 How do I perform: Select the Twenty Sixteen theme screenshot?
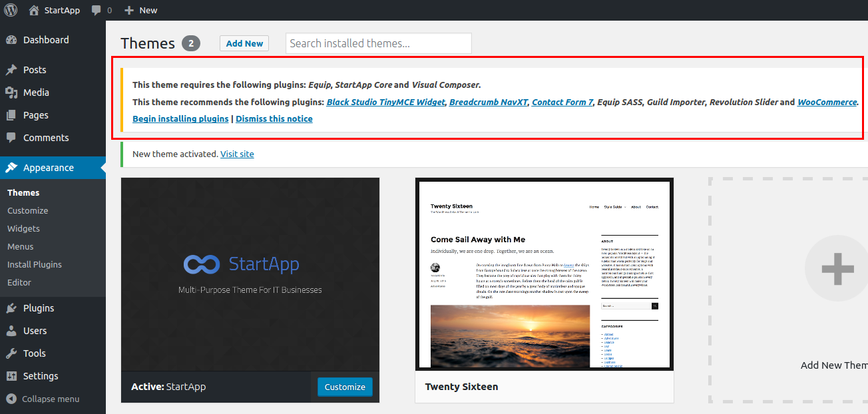pyautogui.click(x=544, y=274)
